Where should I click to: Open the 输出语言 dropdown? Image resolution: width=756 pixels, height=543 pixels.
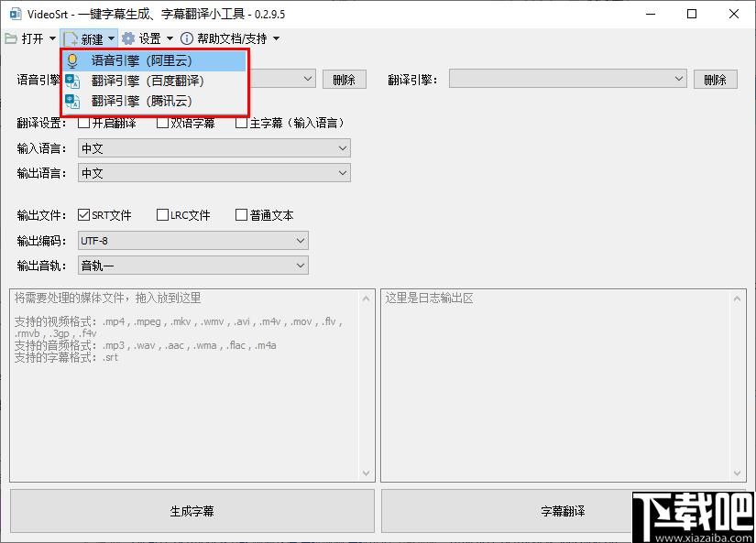(x=214, y=173)
